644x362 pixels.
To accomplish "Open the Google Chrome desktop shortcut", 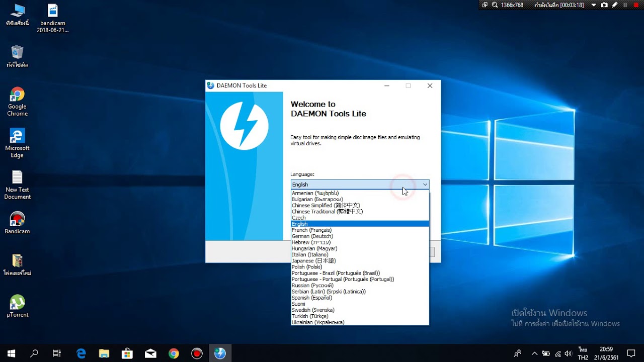I will tap(17, 102).
